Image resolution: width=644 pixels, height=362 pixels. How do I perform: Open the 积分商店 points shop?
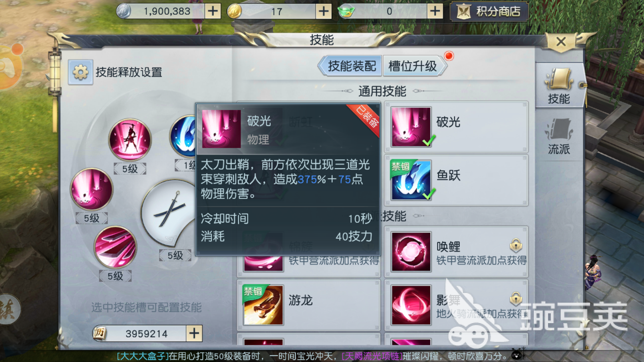pos(489,12)
